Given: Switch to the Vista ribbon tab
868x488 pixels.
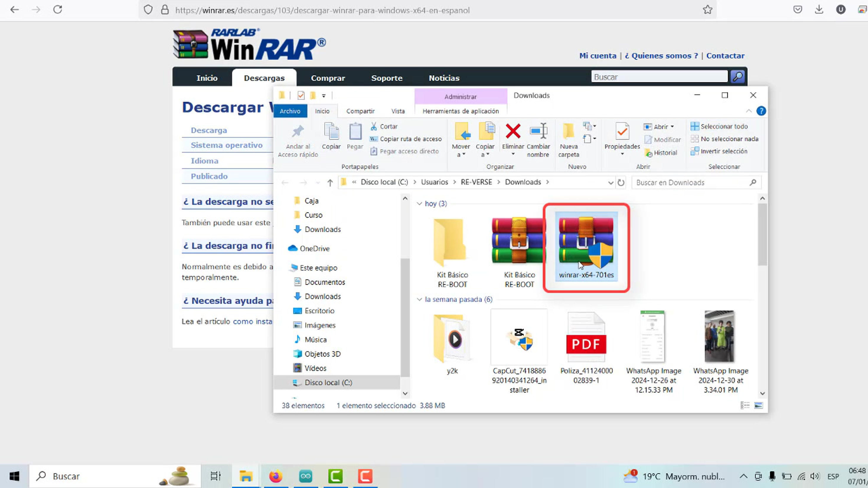Looking at the screenshot, I should point(398,111).
